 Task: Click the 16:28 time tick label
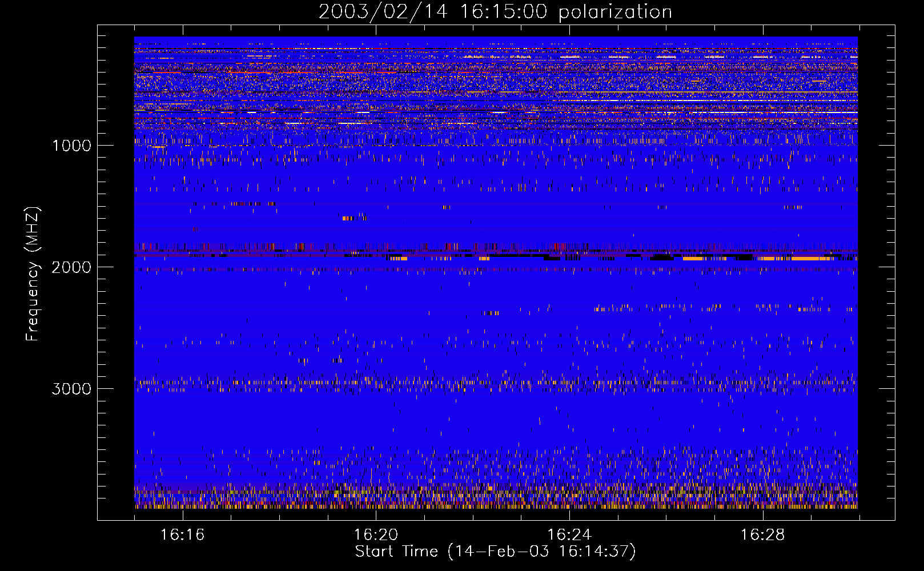[763, 535]
